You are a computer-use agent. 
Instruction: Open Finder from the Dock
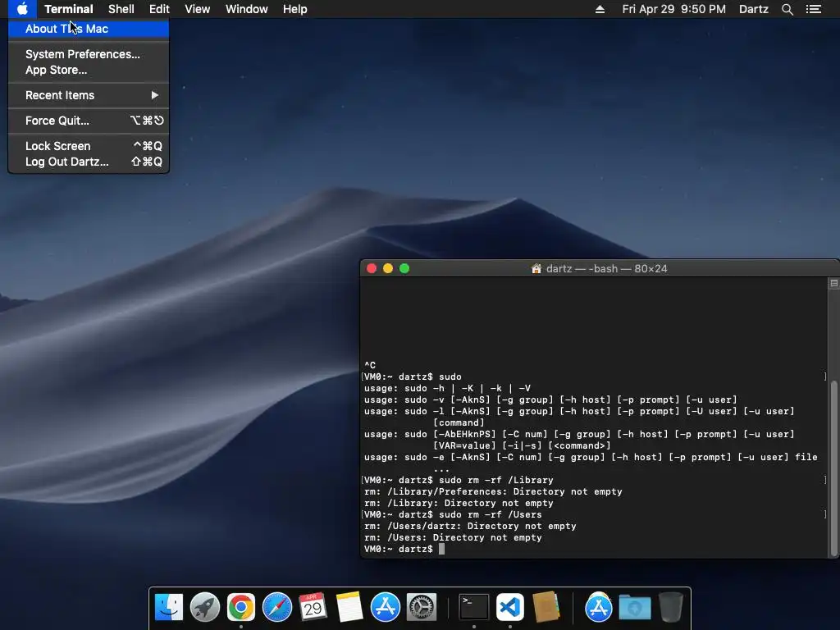169,608
